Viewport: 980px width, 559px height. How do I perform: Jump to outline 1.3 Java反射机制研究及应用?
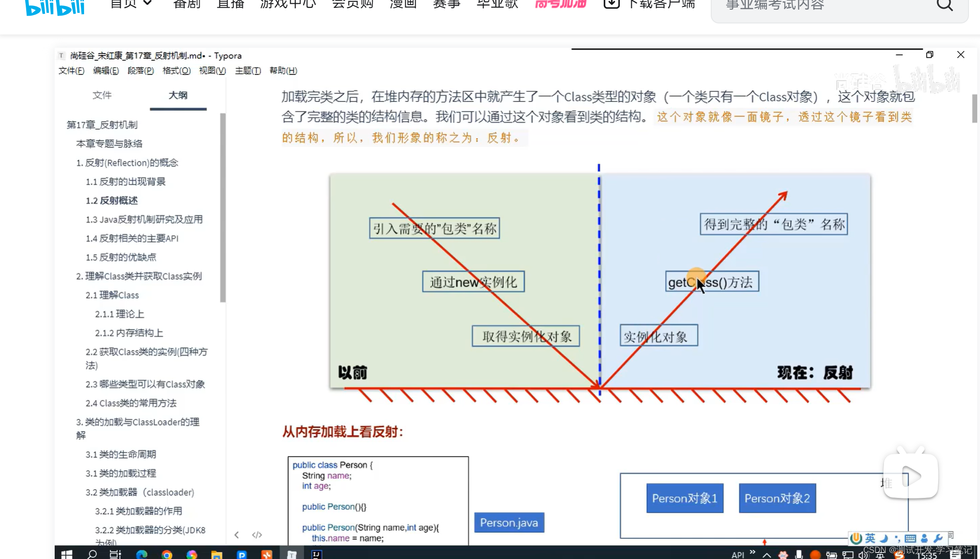coord(144,220)
